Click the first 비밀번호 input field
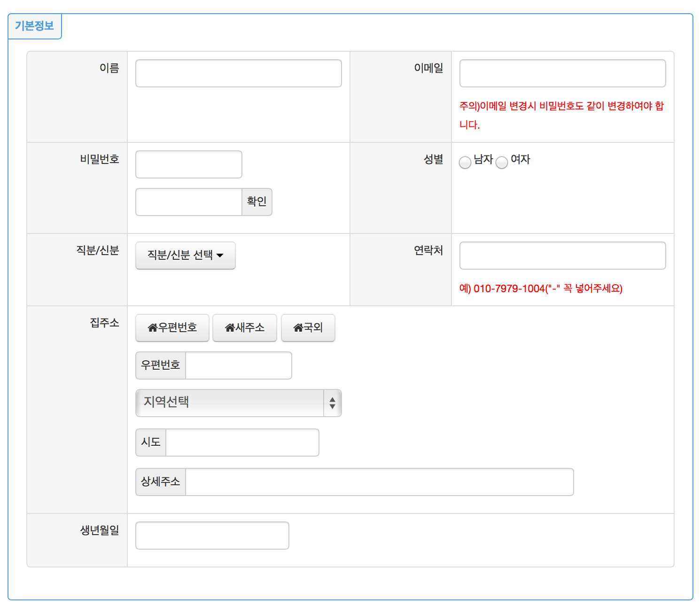This screenshot has height=606, width=700. click(188, 164)
